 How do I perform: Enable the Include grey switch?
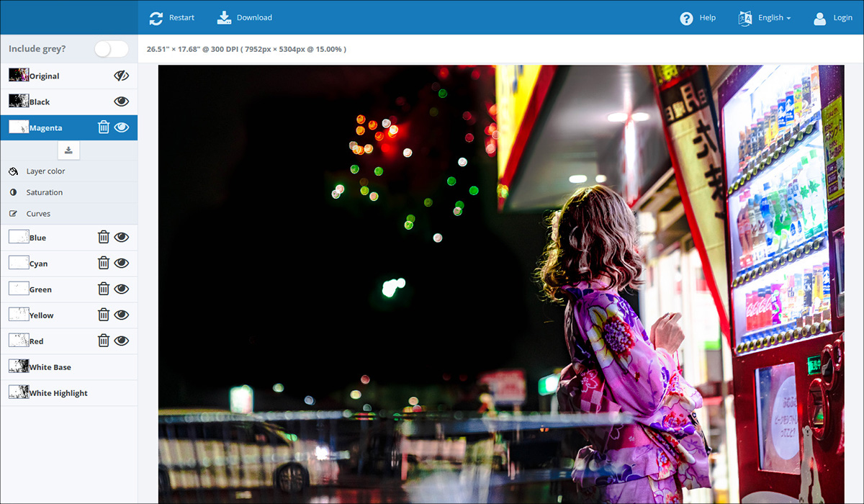point(111,49)
